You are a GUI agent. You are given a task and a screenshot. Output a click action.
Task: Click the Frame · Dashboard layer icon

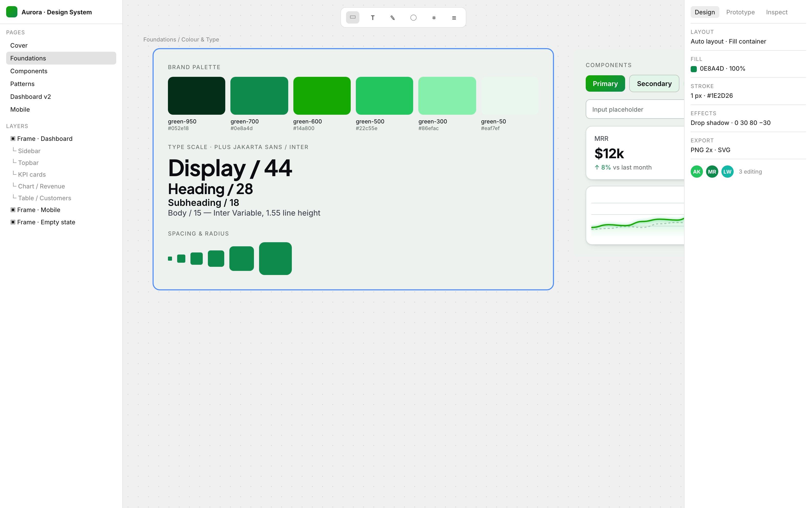click(x=13, y=139)
